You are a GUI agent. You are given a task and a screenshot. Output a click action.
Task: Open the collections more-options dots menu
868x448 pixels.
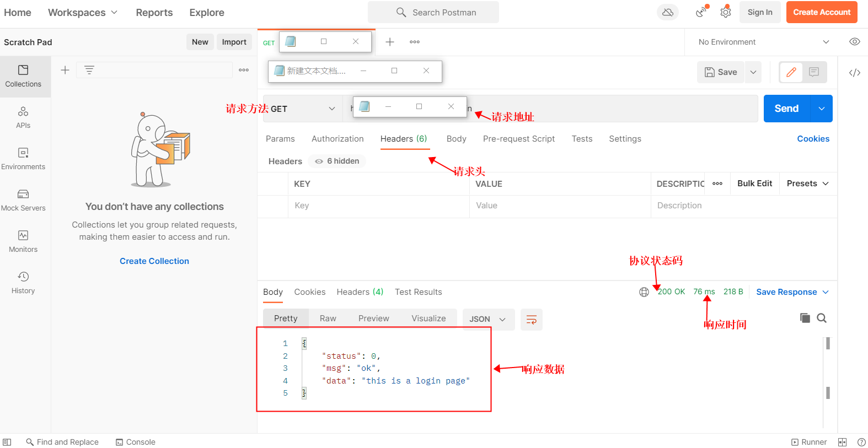pyautogui.click(x=244, y=70)
